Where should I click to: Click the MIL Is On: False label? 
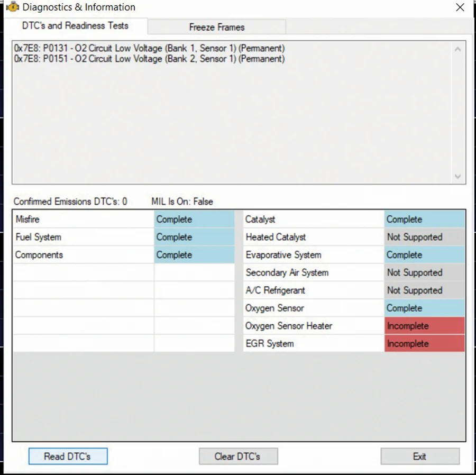(x=182, y=202)
